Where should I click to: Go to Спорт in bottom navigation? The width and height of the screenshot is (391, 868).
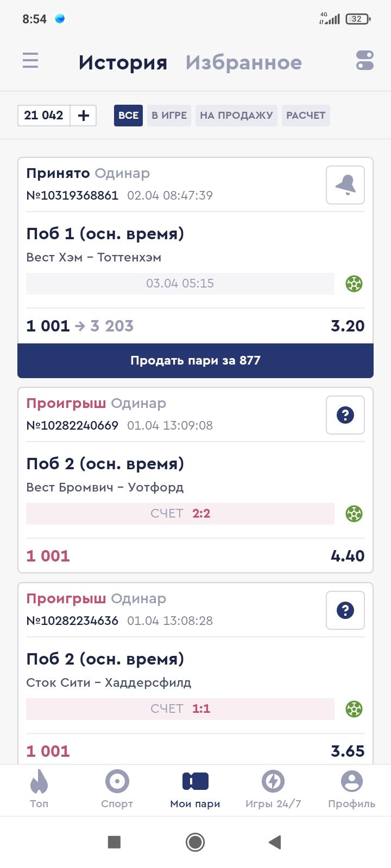[x=117, y=789]
